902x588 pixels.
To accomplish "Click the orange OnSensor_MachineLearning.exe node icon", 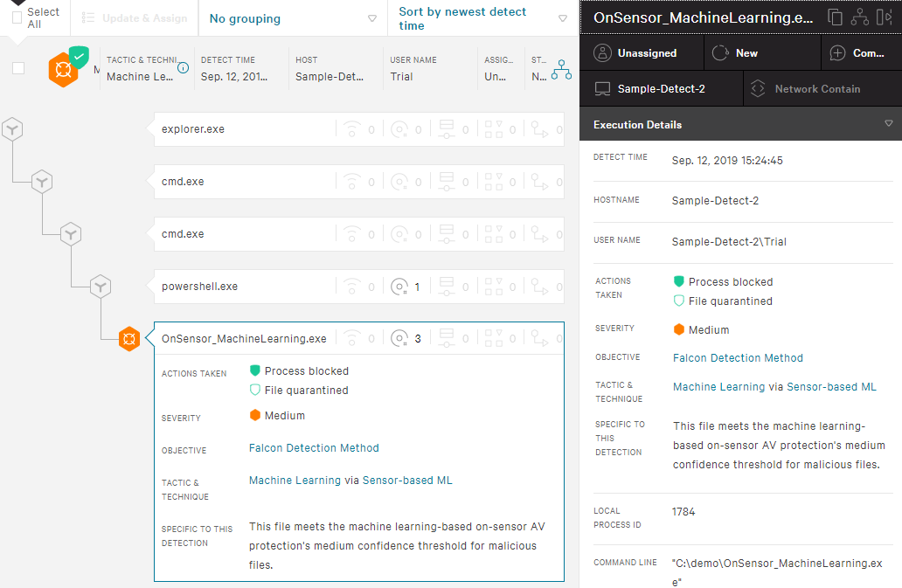I will click(129, 338).
